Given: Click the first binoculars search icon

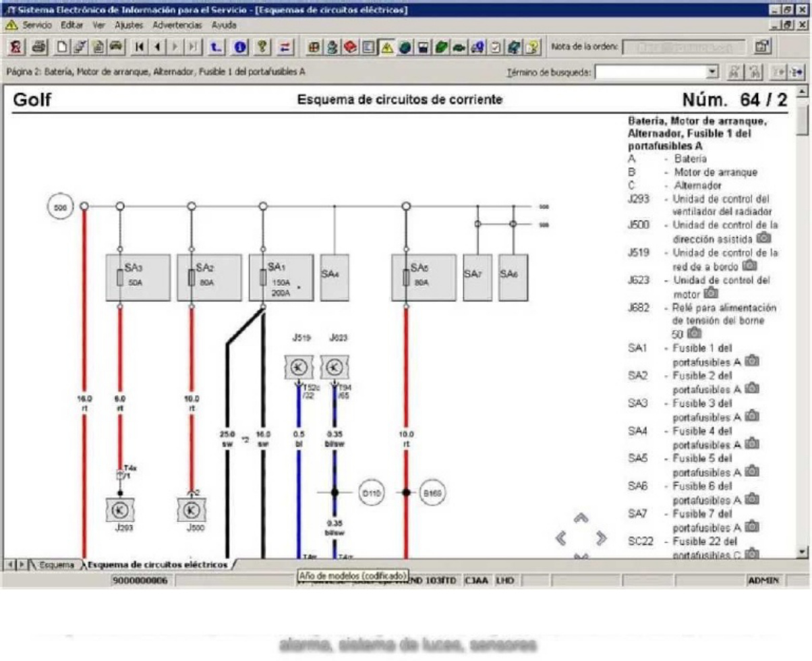Looking at the screenshot, I should click(734, 71).
